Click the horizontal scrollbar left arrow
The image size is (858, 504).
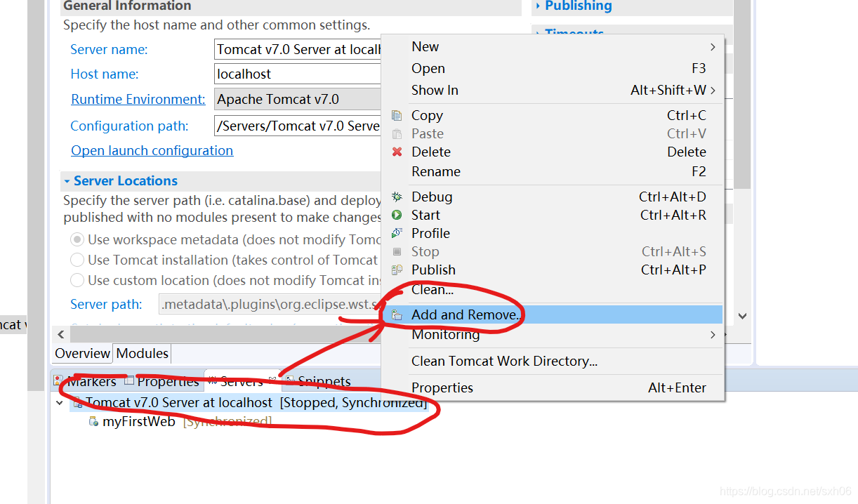pyautogui.click(x=60, y=334)
